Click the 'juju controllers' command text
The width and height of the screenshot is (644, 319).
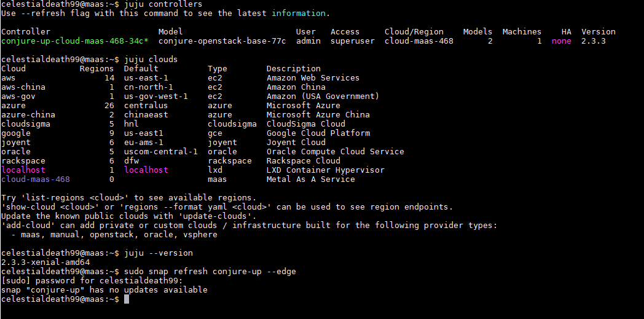pyautogui.click(x=163, y=4)
